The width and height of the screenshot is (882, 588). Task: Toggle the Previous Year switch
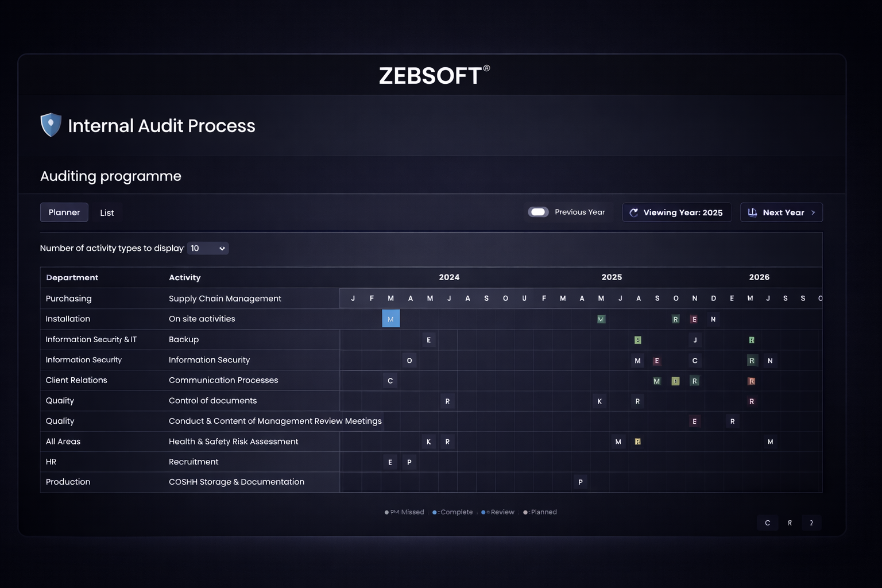[x=538, y=212]
